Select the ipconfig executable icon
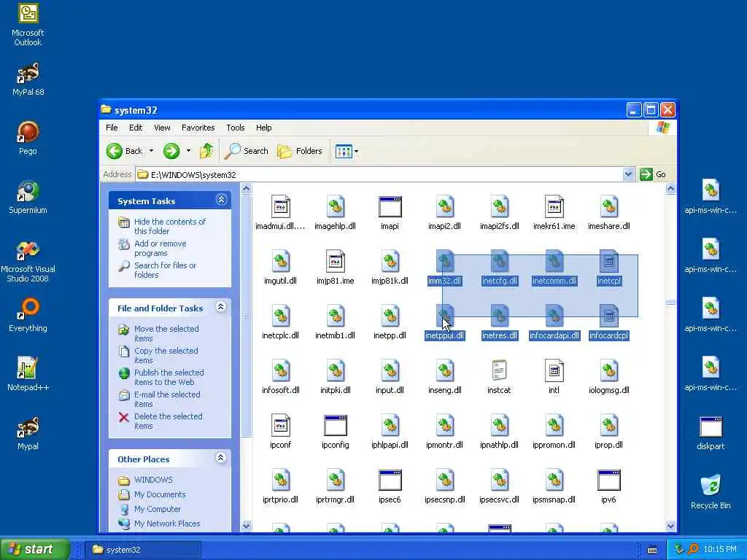747x560 pixels. coord(335,432)
